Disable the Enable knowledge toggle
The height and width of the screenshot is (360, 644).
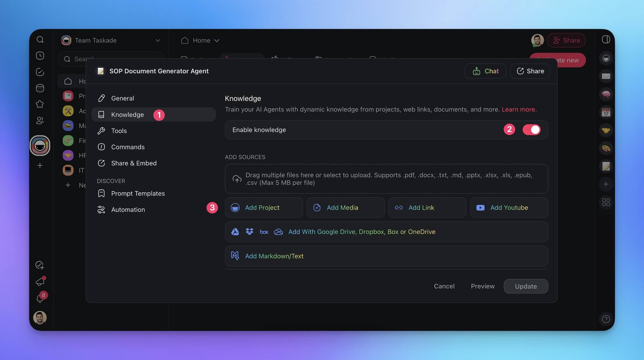[531, 130]
